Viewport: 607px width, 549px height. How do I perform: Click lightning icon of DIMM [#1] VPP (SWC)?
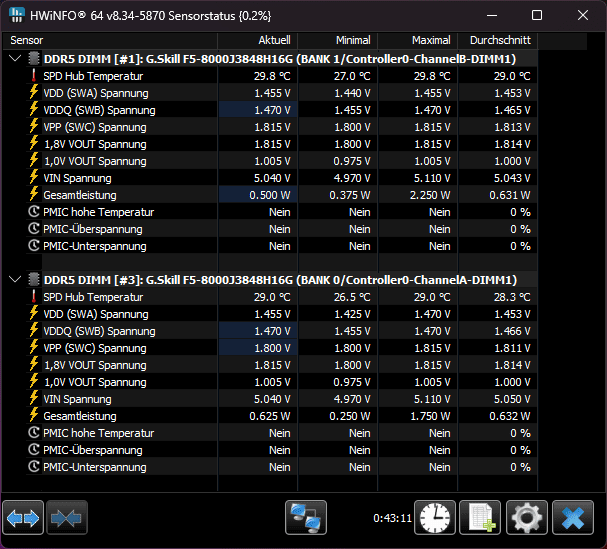pyautogui.click(x=34, y=127)
